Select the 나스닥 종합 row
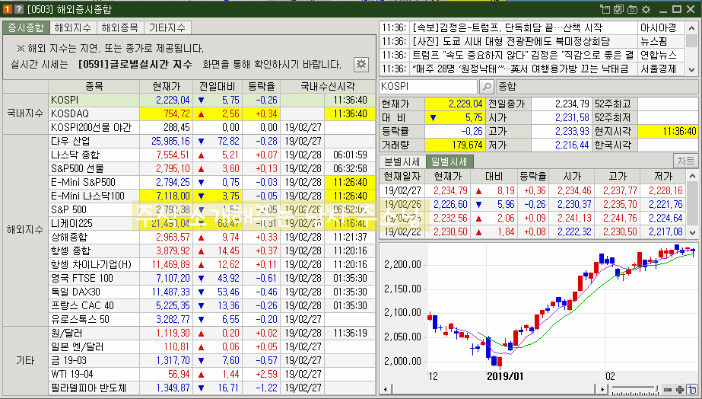702x399 pixels. pyautogui.click(x=212, y=155)
